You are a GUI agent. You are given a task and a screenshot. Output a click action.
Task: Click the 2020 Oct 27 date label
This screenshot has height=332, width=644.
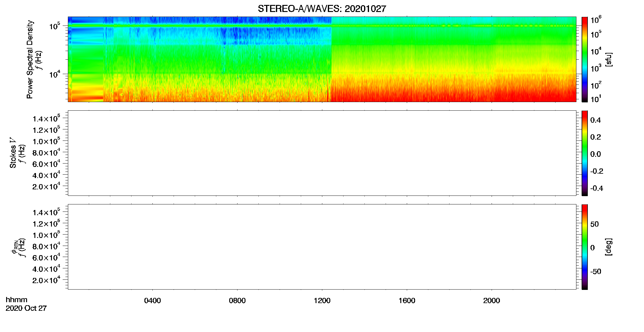click(26, 308)
